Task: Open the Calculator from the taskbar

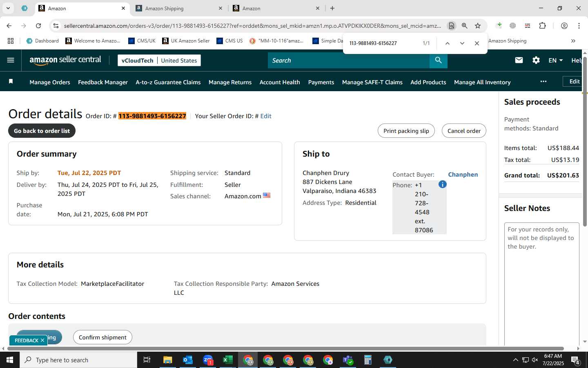Action: coord(368,360)
